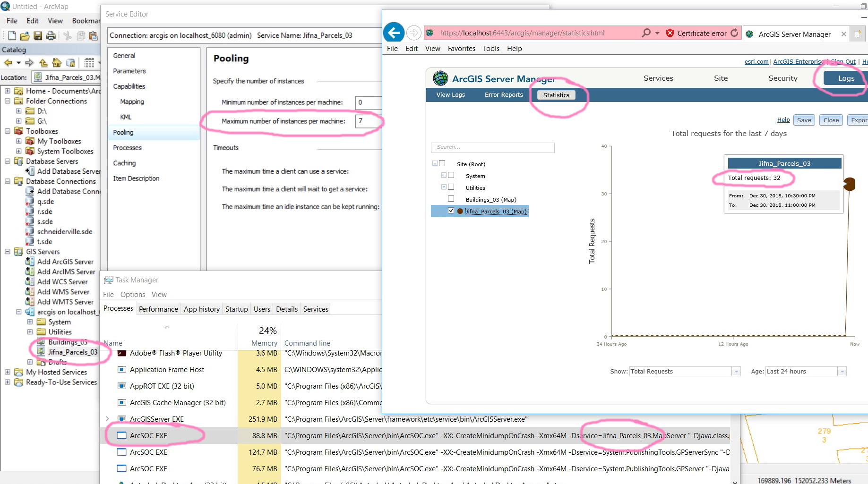The height and width of the screenshot is (484, 868).
Task: Click the brown Jifna_Parcels_03 legend color dot
Action: pyautogui.click(x=460, y=211)
